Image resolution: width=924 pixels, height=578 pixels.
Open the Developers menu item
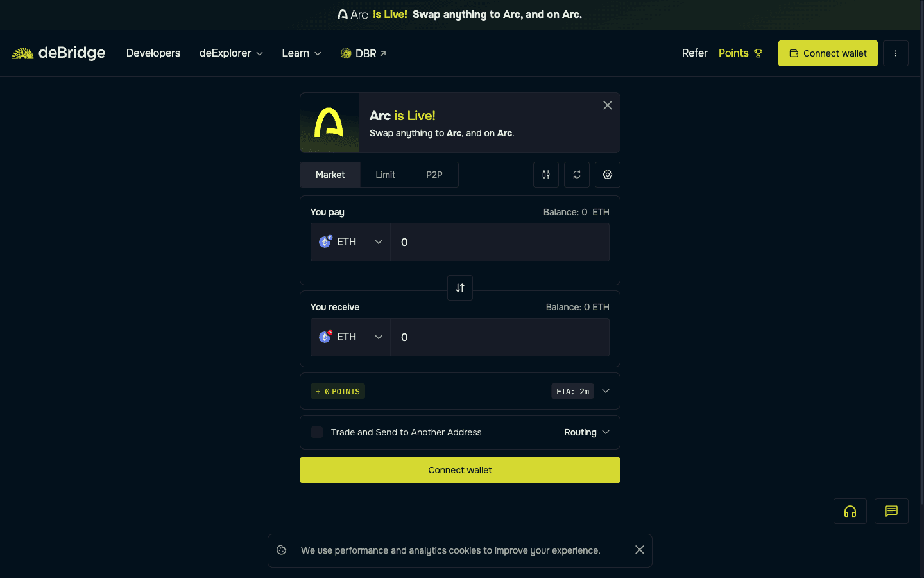pos(153,53)
